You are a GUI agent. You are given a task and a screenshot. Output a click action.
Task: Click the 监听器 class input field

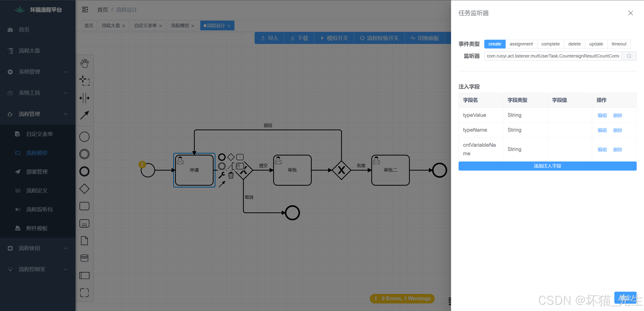coord(552,56)
